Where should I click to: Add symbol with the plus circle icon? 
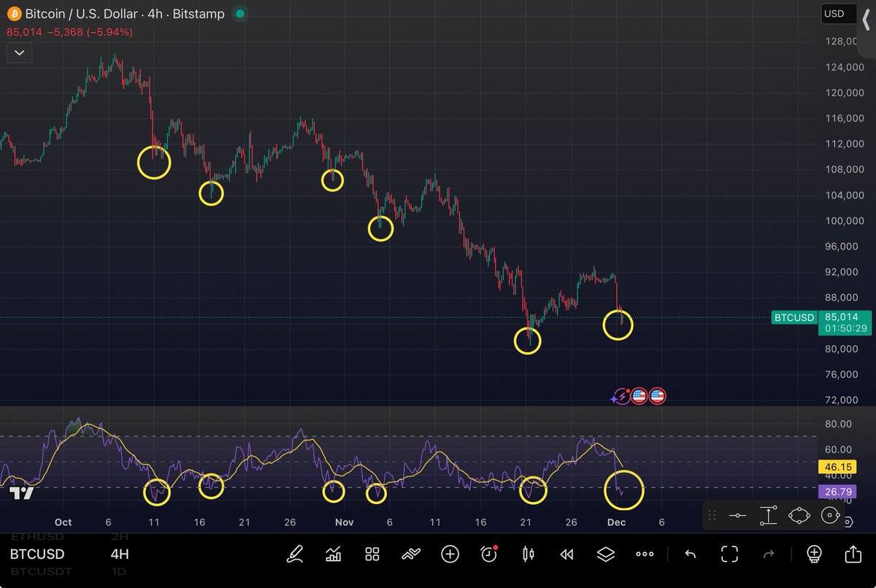tap(450, 554)
